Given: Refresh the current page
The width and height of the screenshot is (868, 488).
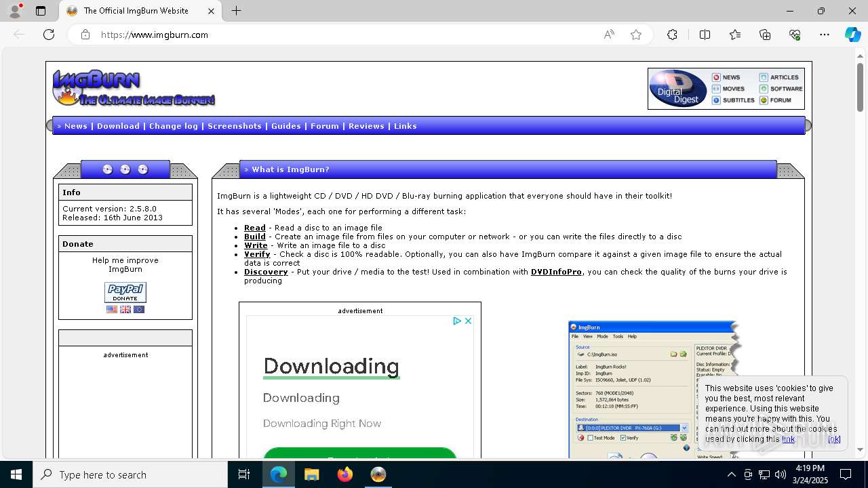Looking at the screenshot, I should tap(49, 35).
